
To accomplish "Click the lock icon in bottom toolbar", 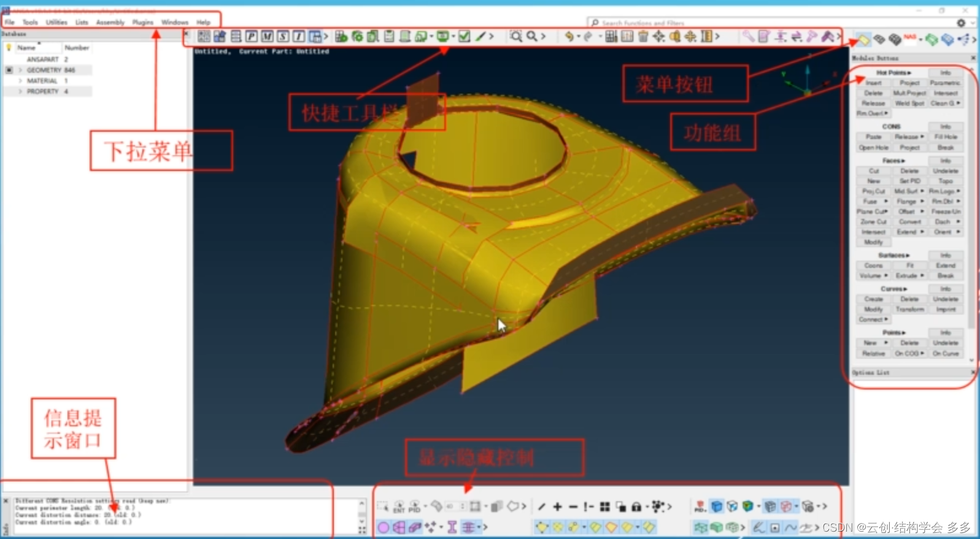I will coord(636,507).
